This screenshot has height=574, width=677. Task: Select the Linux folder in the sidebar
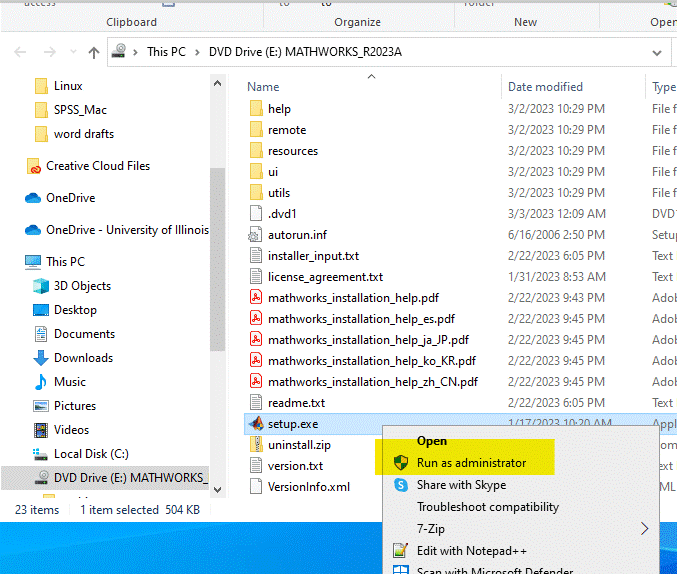[58, 86]
